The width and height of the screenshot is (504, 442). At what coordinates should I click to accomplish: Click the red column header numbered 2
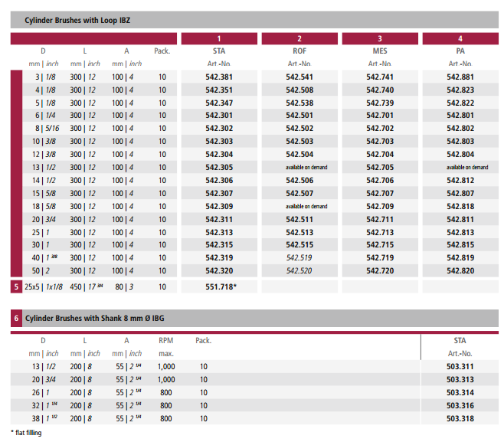pyautogui.click(x=299, y=38)
